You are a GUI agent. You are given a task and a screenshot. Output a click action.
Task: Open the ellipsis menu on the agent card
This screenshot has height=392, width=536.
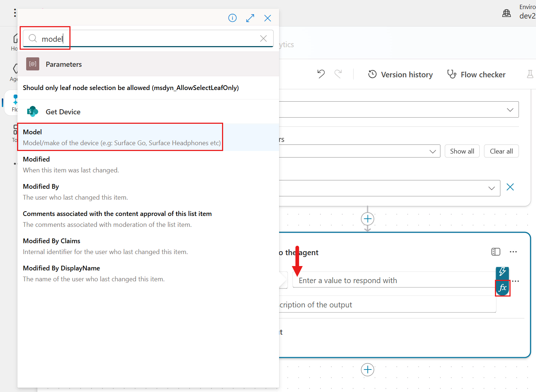coord(513,252)
